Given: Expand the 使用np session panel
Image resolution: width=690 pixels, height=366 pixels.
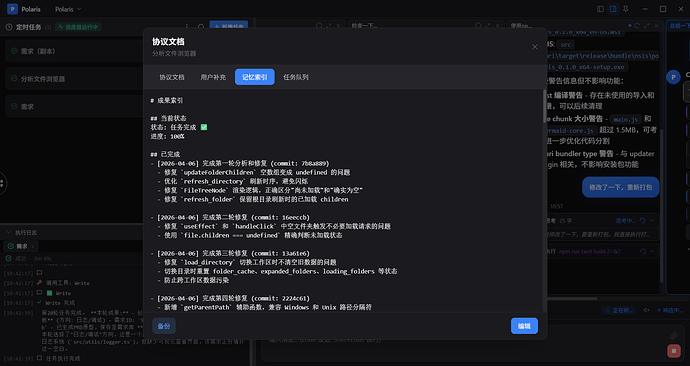Looking at the screenshot, I should [x=647, y=26].
